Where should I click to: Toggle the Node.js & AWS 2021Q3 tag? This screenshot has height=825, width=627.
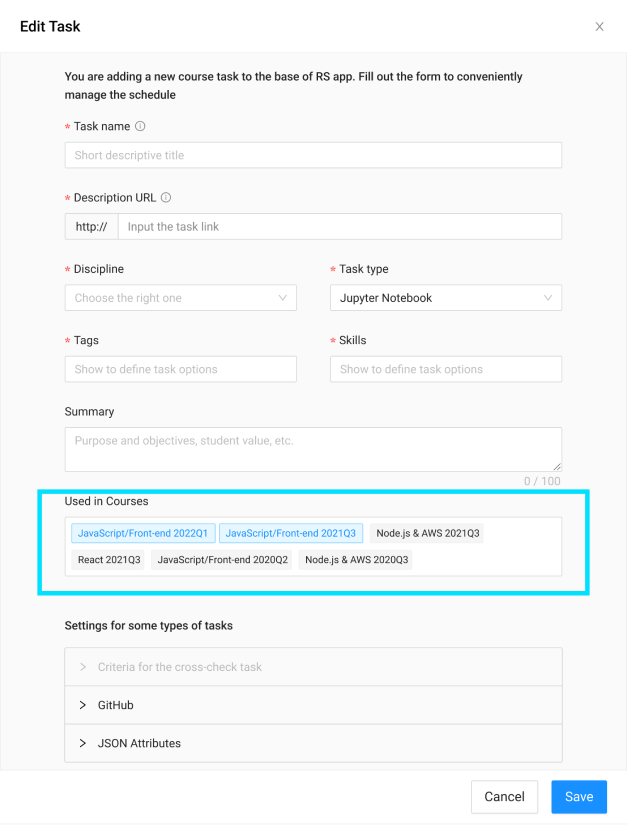[x=428, y=533]
